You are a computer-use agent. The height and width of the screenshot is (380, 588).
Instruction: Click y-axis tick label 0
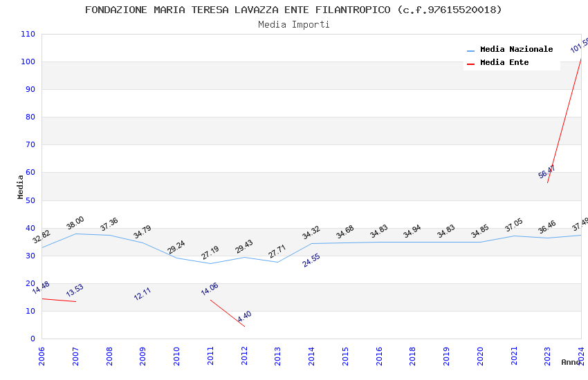coord(33,339)
